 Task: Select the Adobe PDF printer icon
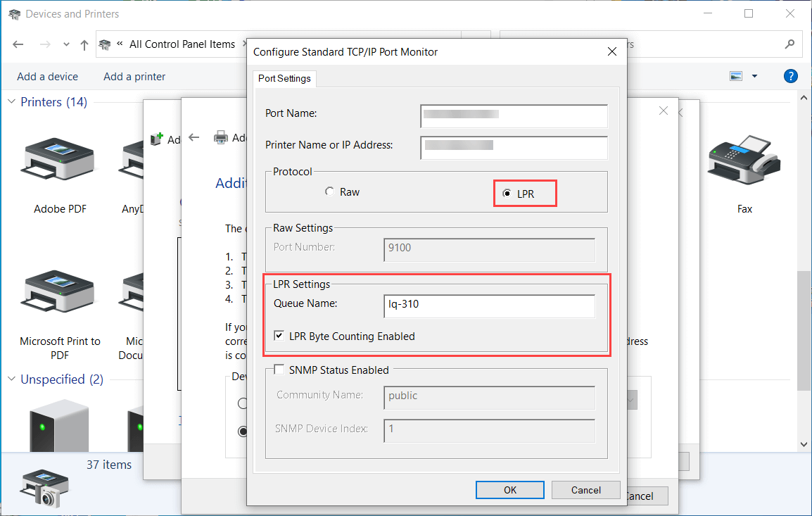[59, 160]
